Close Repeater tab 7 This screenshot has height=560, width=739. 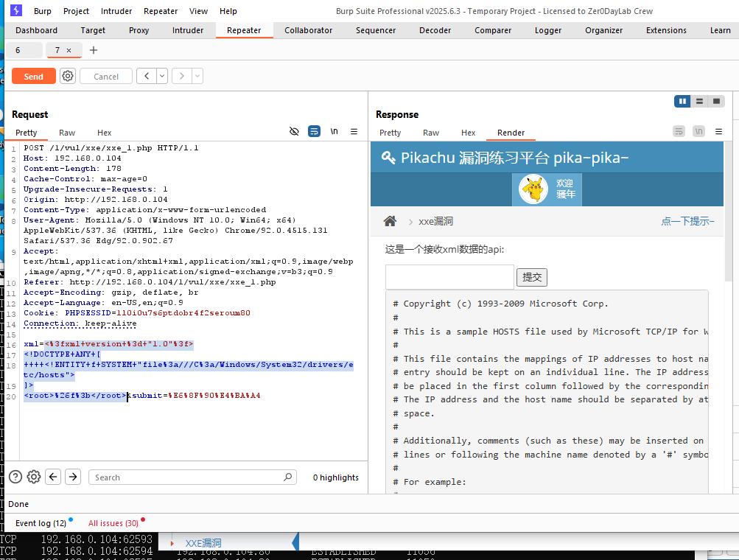pos(69,50)
